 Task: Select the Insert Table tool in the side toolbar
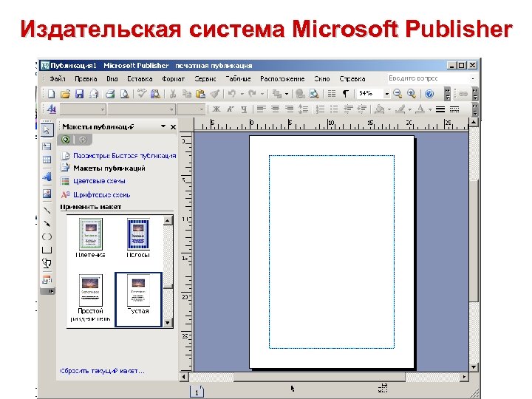[47, 160]
